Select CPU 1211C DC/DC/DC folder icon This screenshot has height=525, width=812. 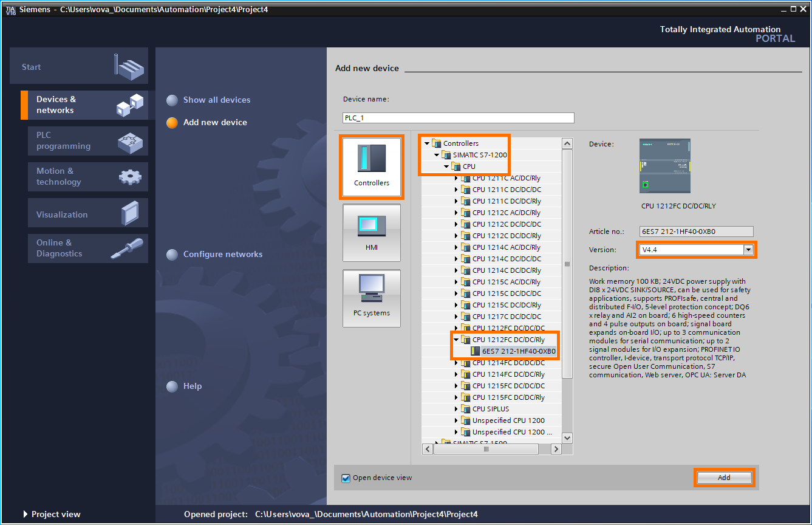[x=465, y=190]
